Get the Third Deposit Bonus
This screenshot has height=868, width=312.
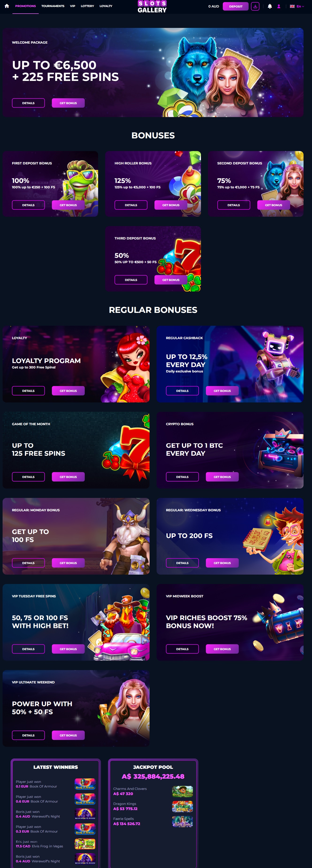point(171,280)
